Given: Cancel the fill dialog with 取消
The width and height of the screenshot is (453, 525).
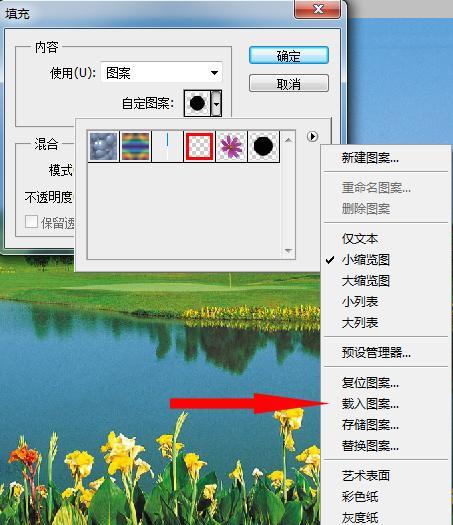Looking at the screenshot, I should [x=289, y=83].
